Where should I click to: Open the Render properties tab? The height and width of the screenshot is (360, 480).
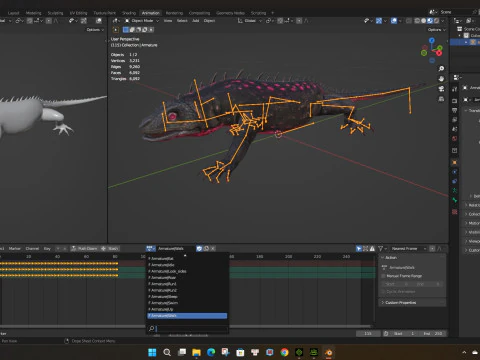coord(455,101)
